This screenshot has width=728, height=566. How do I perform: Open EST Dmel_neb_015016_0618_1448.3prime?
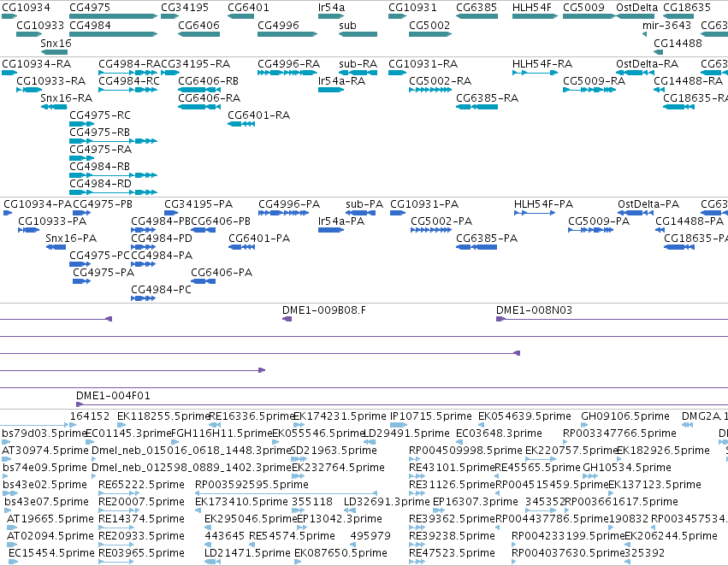tap(192, 450)
